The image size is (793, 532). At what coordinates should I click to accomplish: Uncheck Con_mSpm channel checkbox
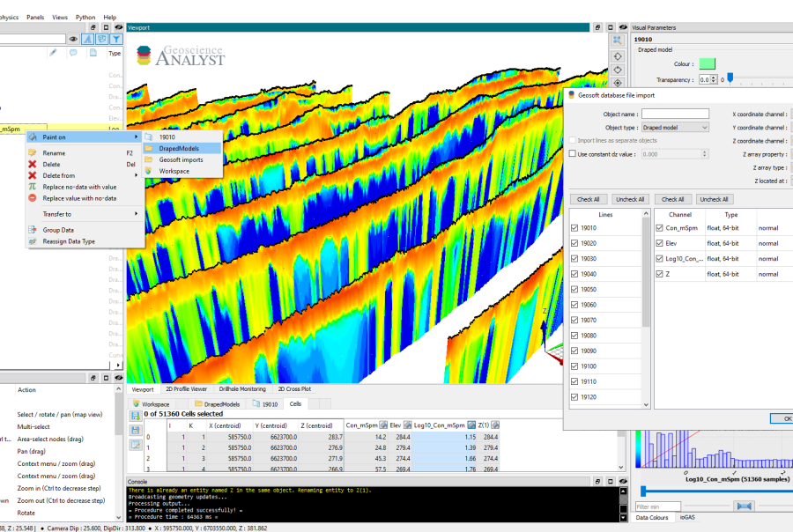point(659,228)
